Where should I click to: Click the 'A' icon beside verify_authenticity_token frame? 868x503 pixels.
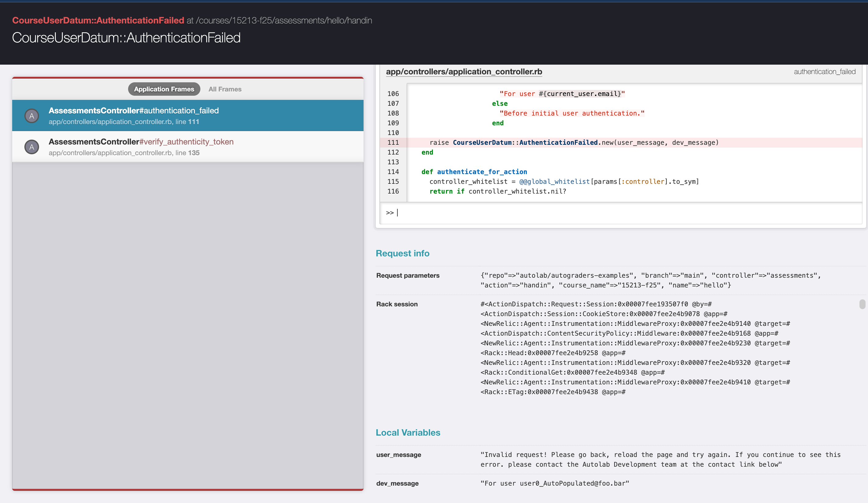pos(32,147)
